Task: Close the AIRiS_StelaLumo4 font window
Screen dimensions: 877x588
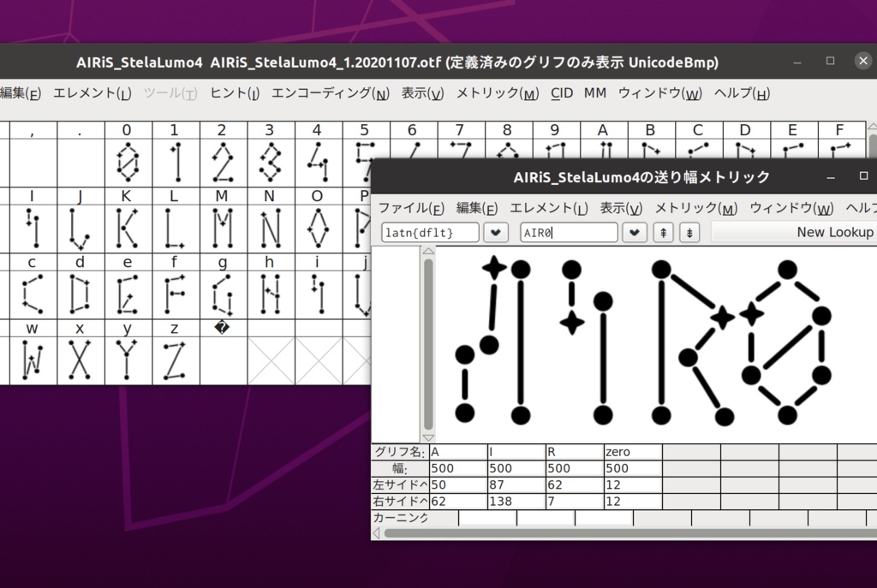Action: coord(862,61)
